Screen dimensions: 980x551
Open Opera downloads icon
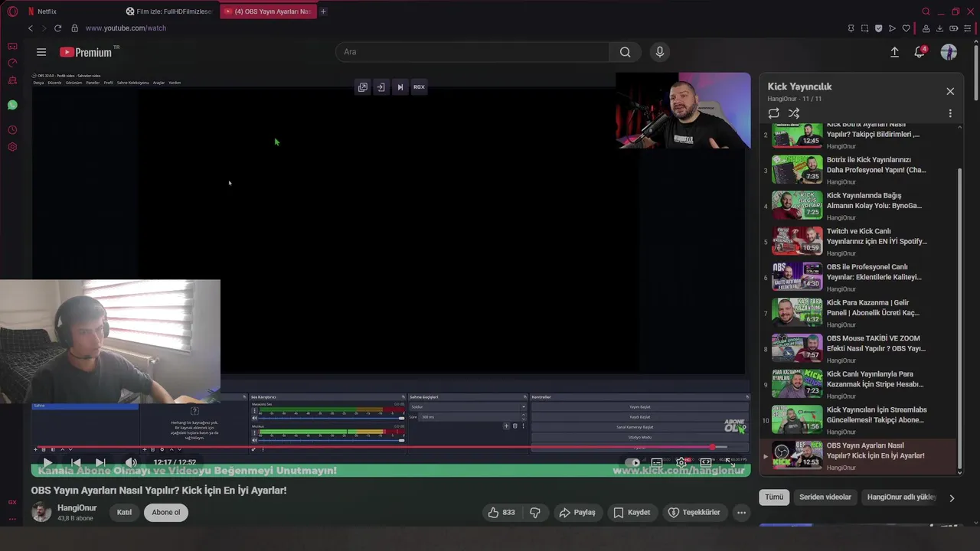coord(939,28)
